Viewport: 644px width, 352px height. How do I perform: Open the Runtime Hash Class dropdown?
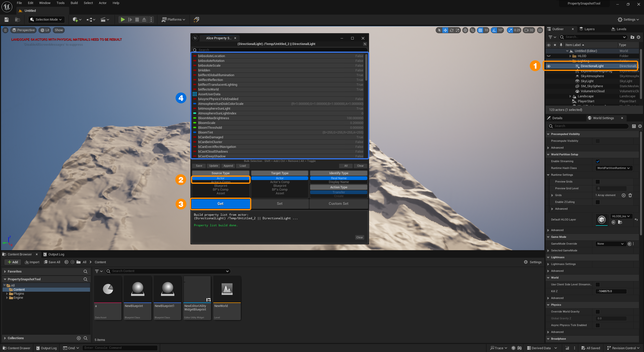click(614, 168)
